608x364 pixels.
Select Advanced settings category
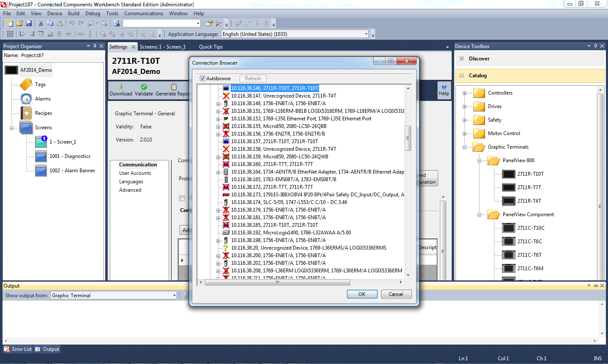(x=130, y=190)
